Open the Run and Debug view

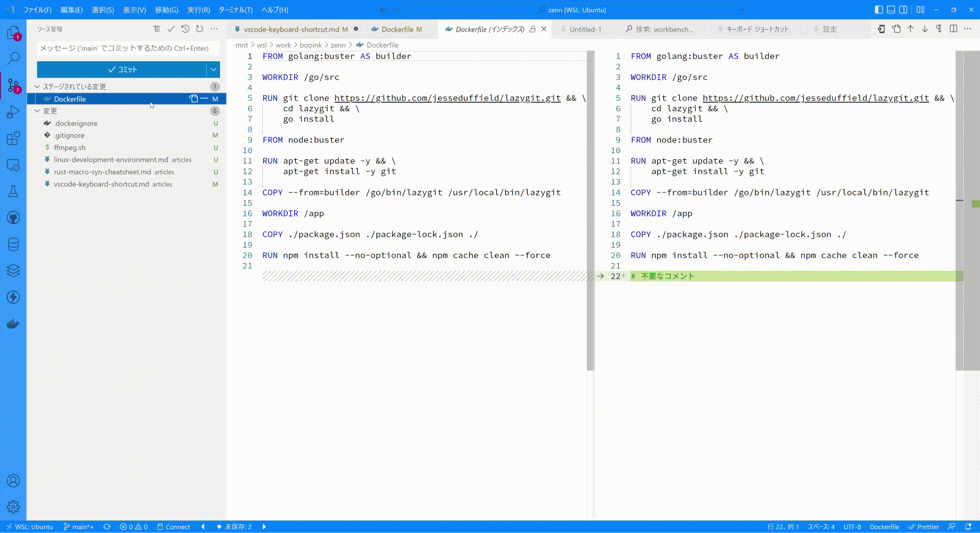tap(13, 112)
